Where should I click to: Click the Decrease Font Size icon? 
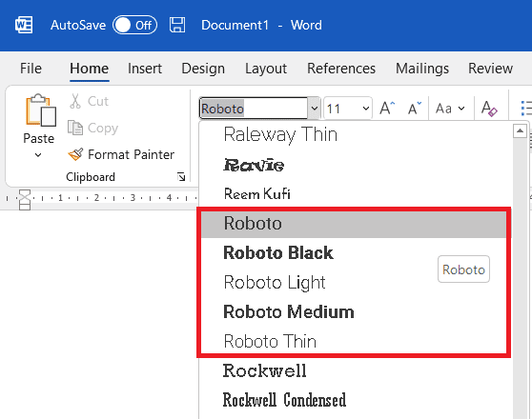(x=415, y=109)
